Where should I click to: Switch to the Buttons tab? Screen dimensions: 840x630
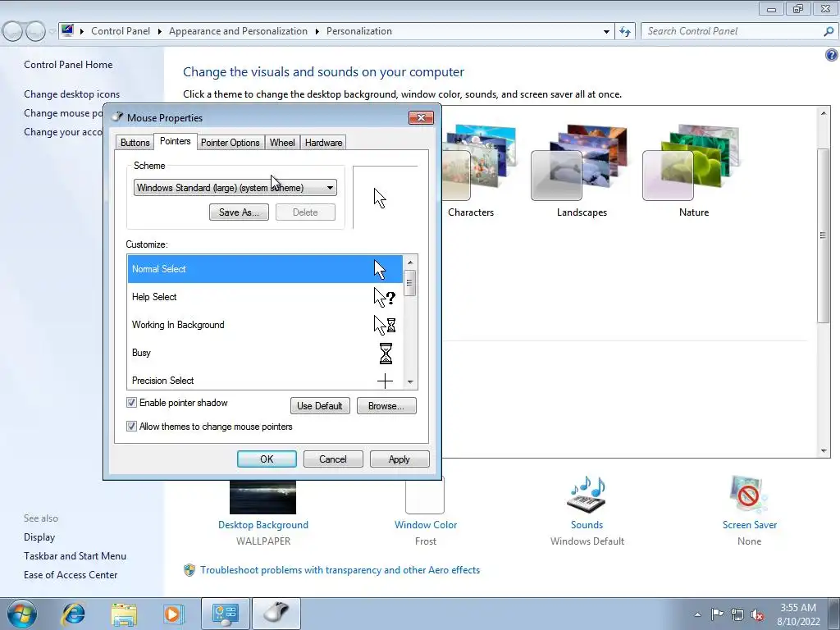click(135, 143)
